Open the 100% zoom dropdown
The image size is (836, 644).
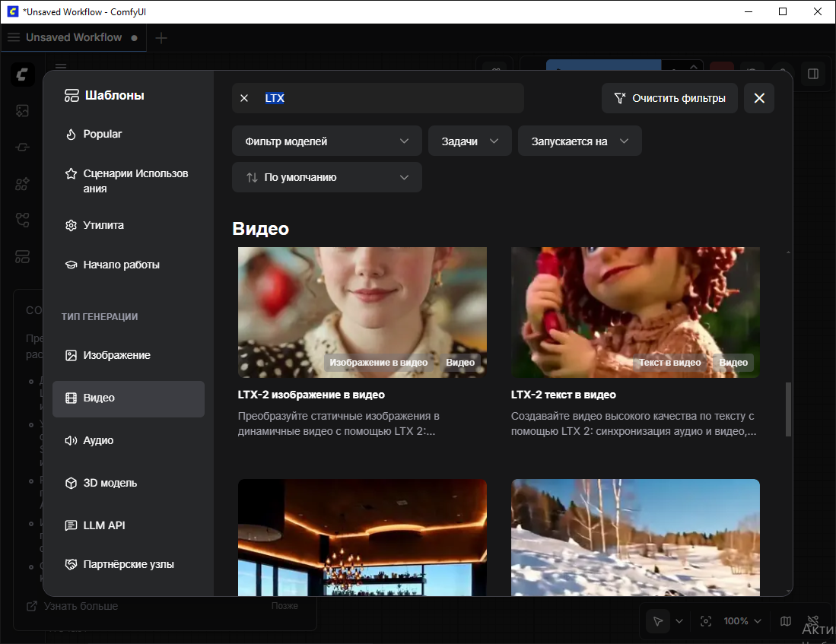point(742,621)
